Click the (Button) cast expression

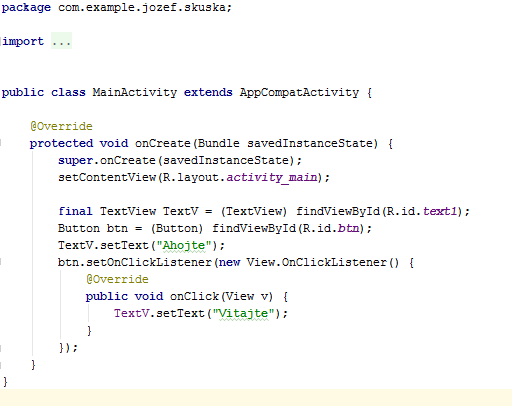pos(177,228)
